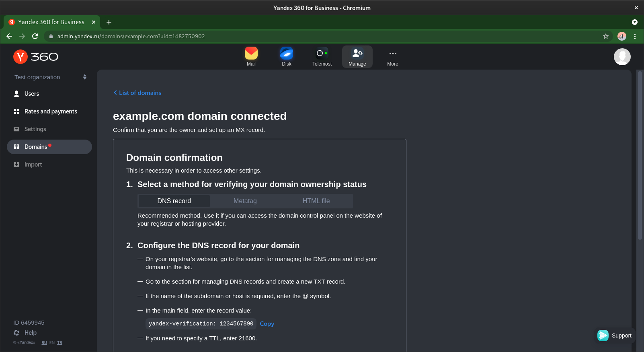Open a new browser tab
Screen dimensions: 644x352
coord(109,22)
